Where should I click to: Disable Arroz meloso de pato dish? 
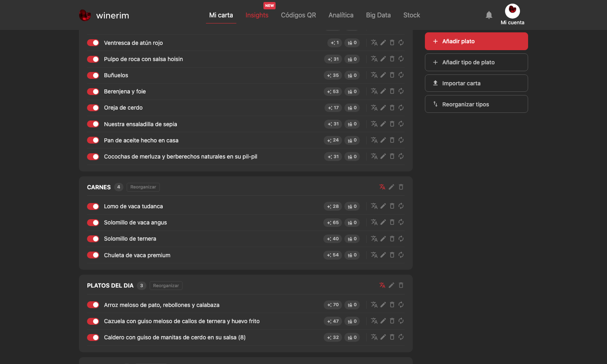93,305
